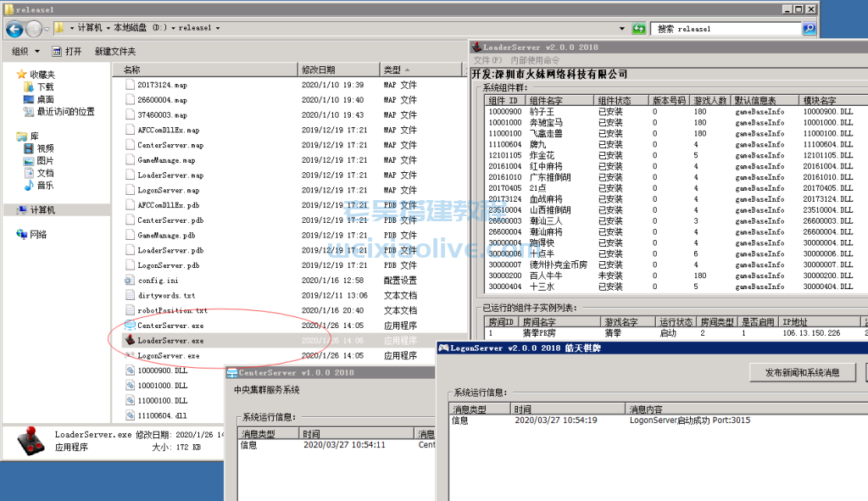Click the 网络 network icon in sidebar
This screenshot has width=868, height=501.
[x=21, y=234]
